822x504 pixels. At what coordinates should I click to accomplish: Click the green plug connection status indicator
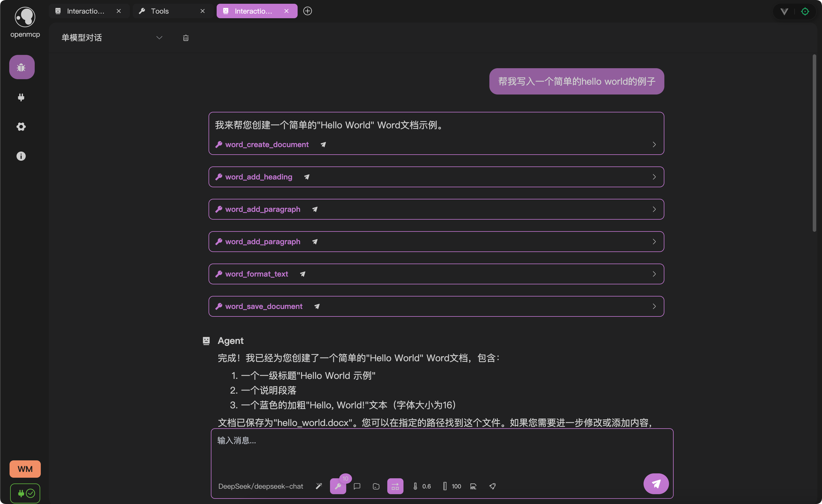pos(25,493)
